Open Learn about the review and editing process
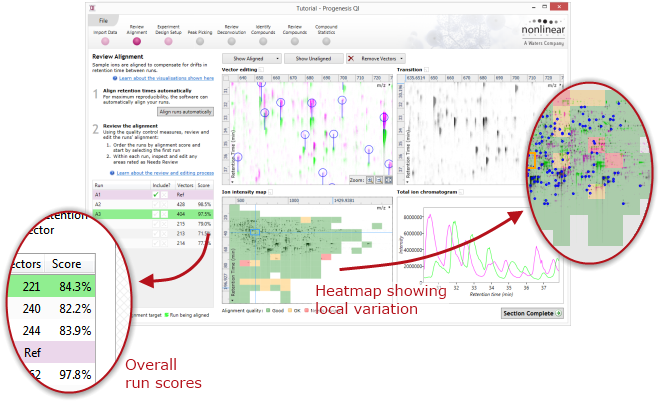This screenshot has height=401, width=659. tap(165, 173)
